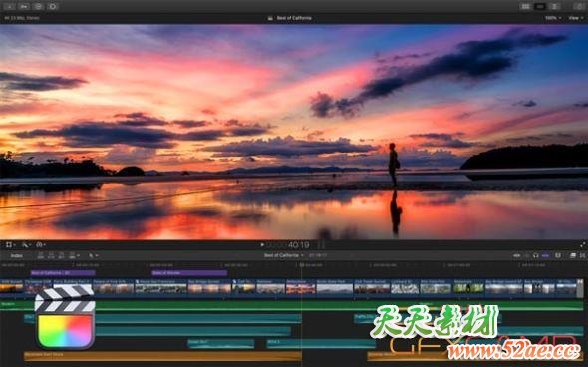The image size is (588, 367).
Task: Append the selected clip to the storyline
Action: click(61, 256)
